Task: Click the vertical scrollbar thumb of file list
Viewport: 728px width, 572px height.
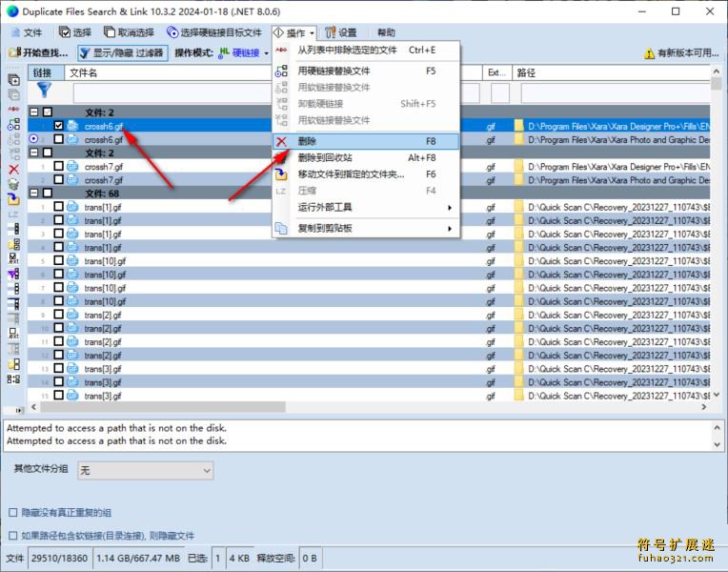Action: (x=717, y=84)
